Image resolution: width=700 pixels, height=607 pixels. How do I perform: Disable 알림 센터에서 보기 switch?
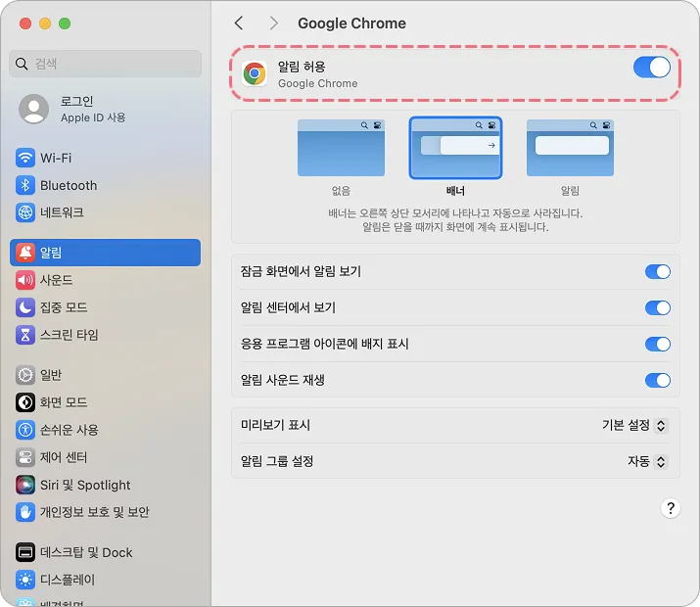coord(658,307)
